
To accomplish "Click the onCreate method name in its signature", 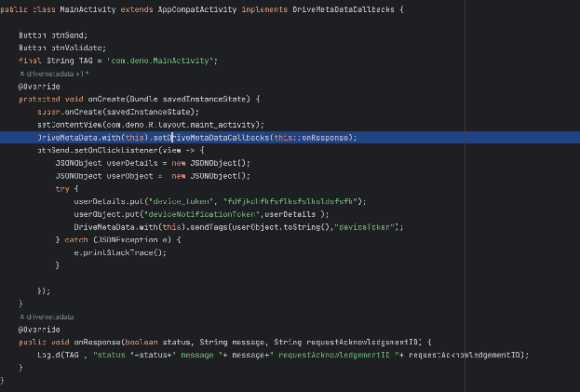I will [x=106, y=99].
